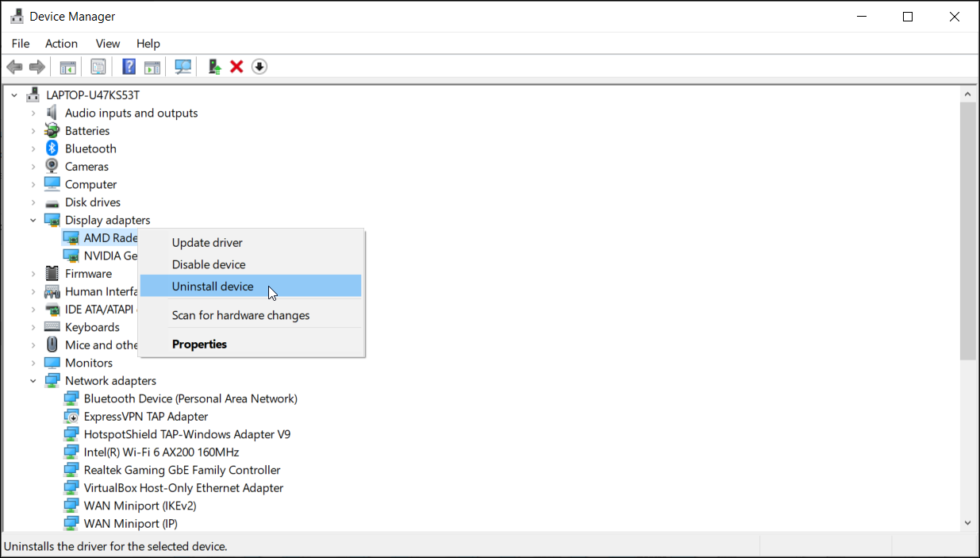
Task: Expand the Bluetooth category chevron
Action: tap(32, 148)
